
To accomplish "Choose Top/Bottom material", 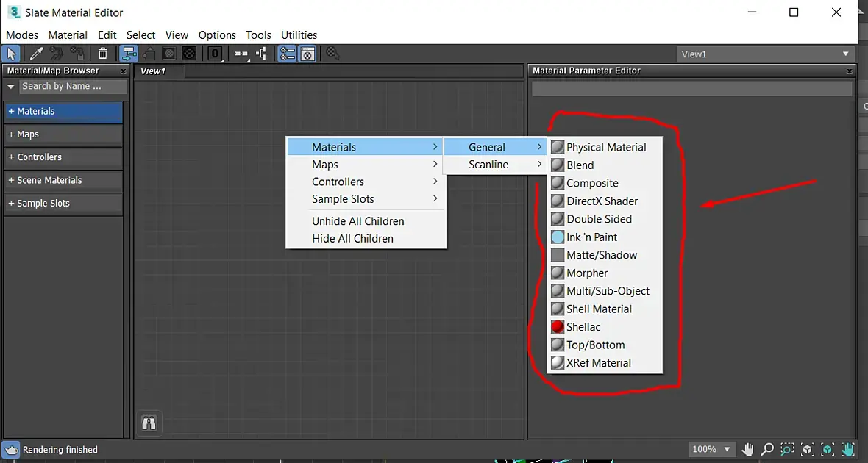I will [605, 345].
